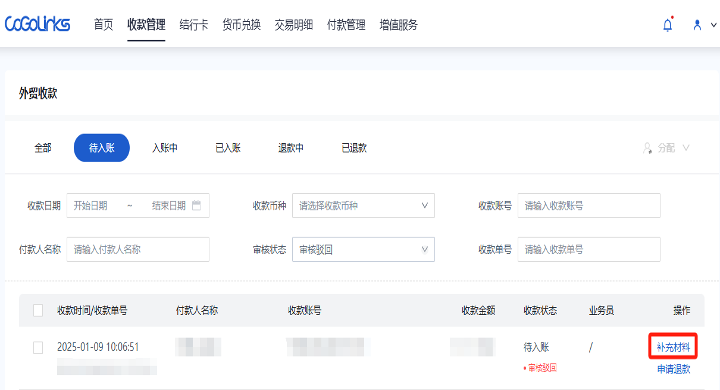Open the notification bell
Screen dimensions: 720x390
tap(668, 25)
